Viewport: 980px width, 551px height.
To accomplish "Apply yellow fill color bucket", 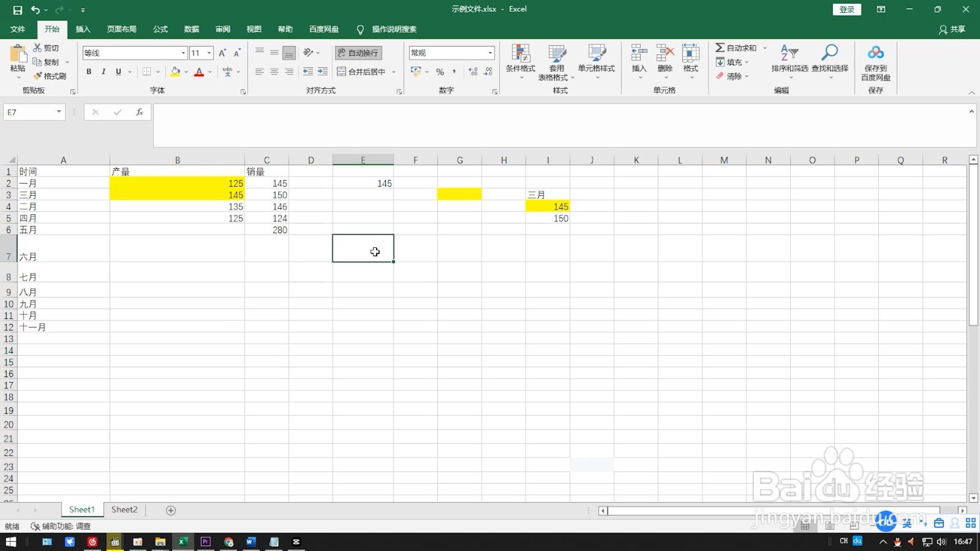I will tap(176, 72).
